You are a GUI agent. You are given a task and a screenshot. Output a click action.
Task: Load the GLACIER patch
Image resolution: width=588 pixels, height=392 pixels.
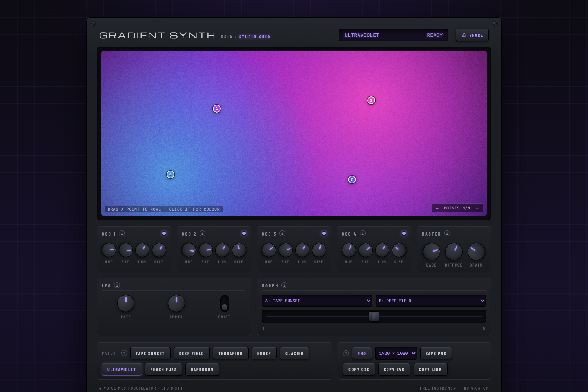pyautogui.click(x=294, y=354)
